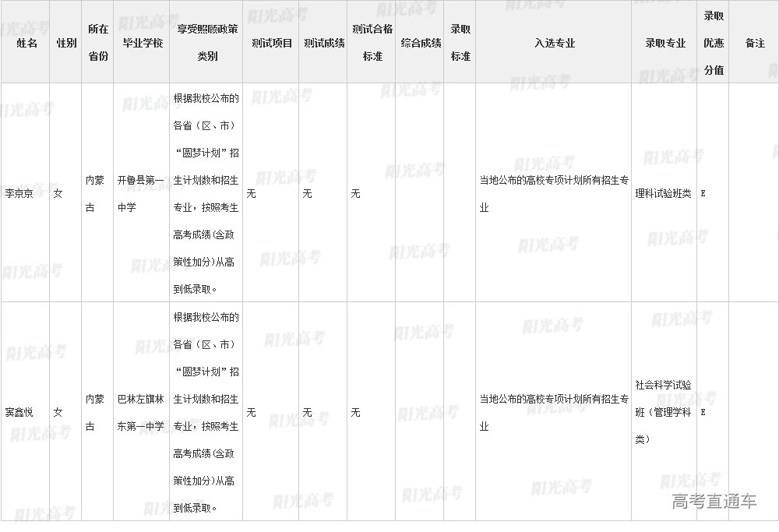Click the student name 李京京
This screenshot has width=779, height=532.
pos(21,193)
